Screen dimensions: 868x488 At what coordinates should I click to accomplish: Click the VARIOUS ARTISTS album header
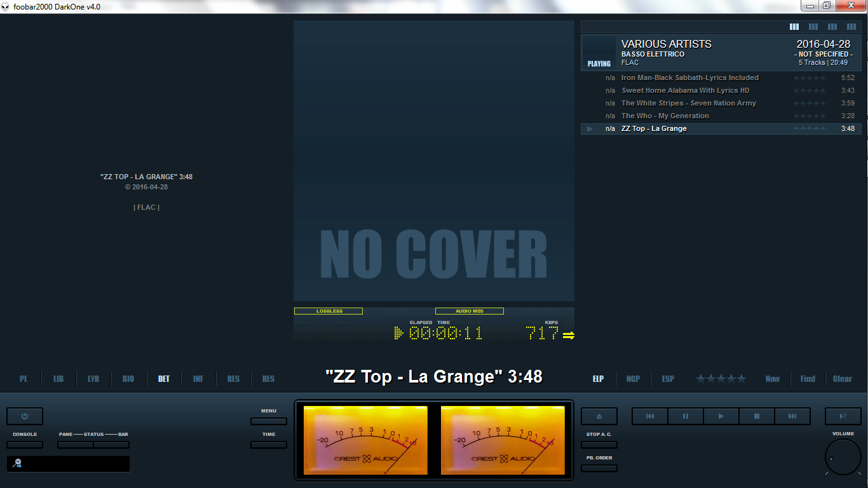[721, 53]
